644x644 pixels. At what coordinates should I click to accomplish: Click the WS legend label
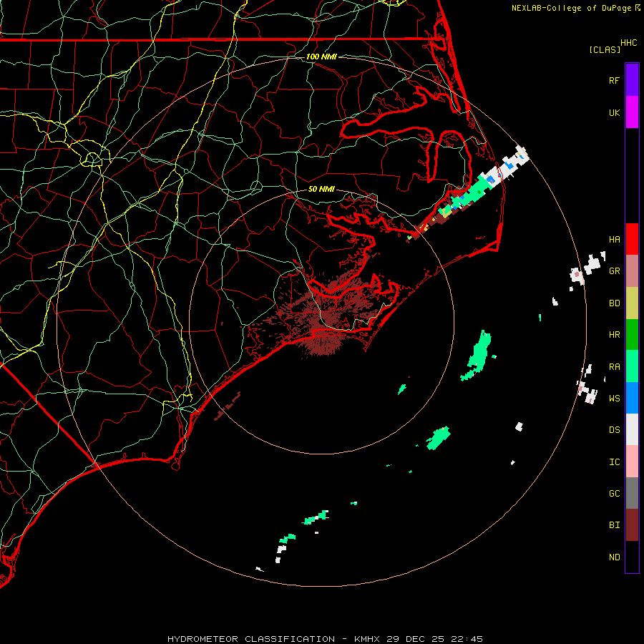click(614, 399)
